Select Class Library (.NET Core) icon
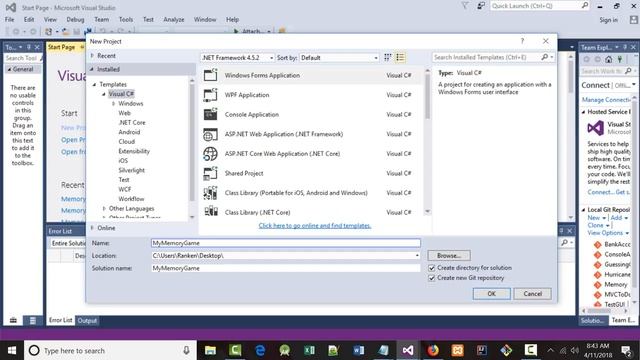 pyautogui.click(x=211, y=211)
